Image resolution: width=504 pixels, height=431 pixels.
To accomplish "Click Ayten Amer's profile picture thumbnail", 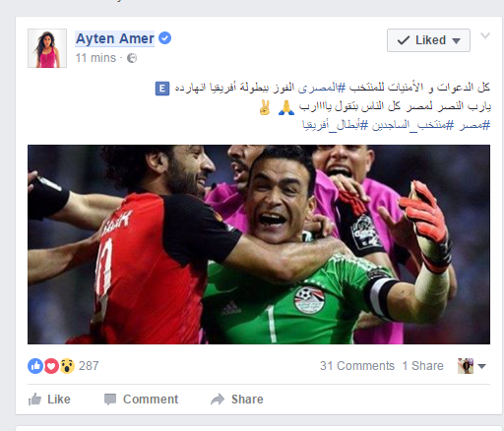I will 47,48.
